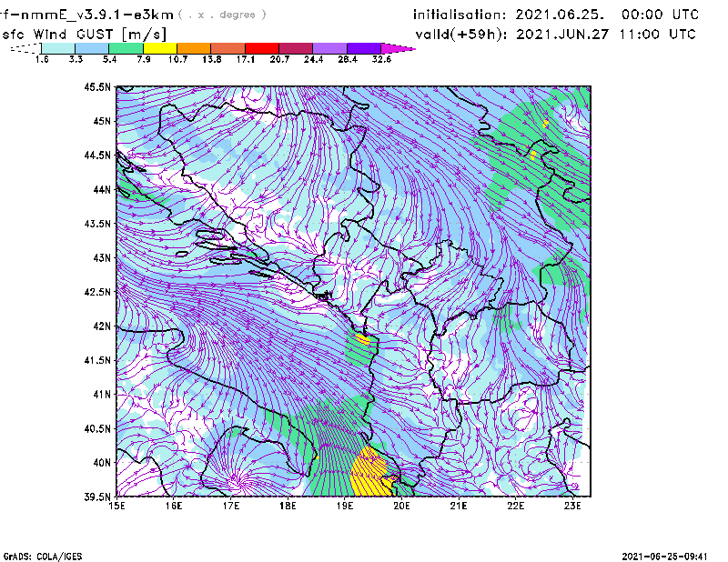Click the dashed white arrow at colorbar start
The image size is (728, 562).
pyautogui.click(x=25, y=48)
